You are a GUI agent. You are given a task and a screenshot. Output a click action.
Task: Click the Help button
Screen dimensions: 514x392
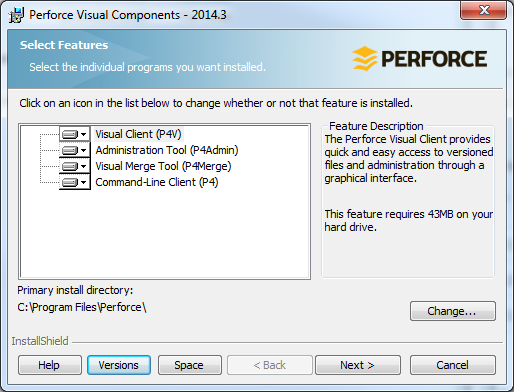pyautogui.click(x=50, y=365)
